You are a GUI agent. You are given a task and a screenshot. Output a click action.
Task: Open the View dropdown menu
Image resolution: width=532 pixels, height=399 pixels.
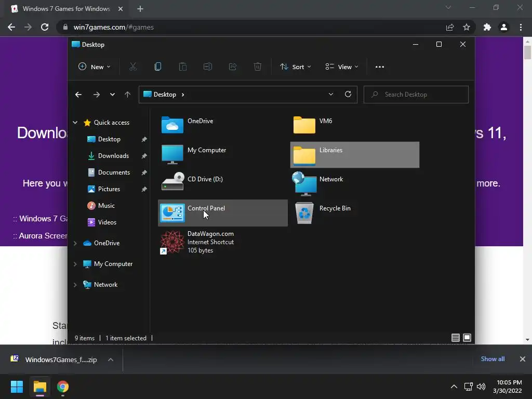click(342, 67)
